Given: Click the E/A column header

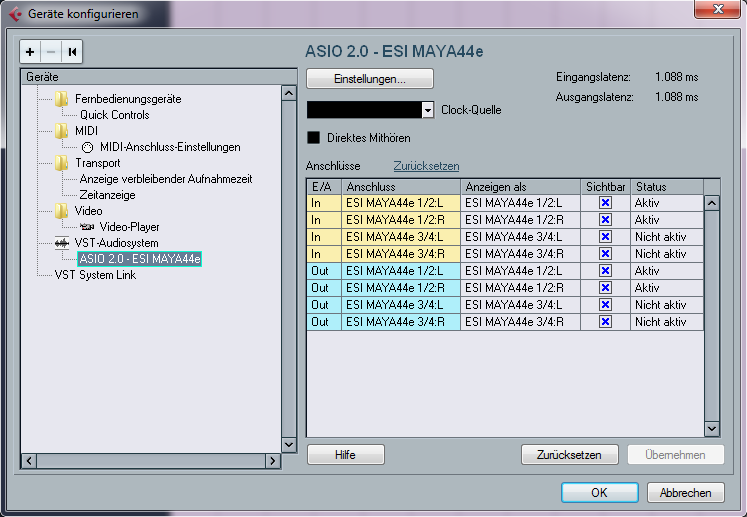Looking at the screenshot, I should [324, 187].
